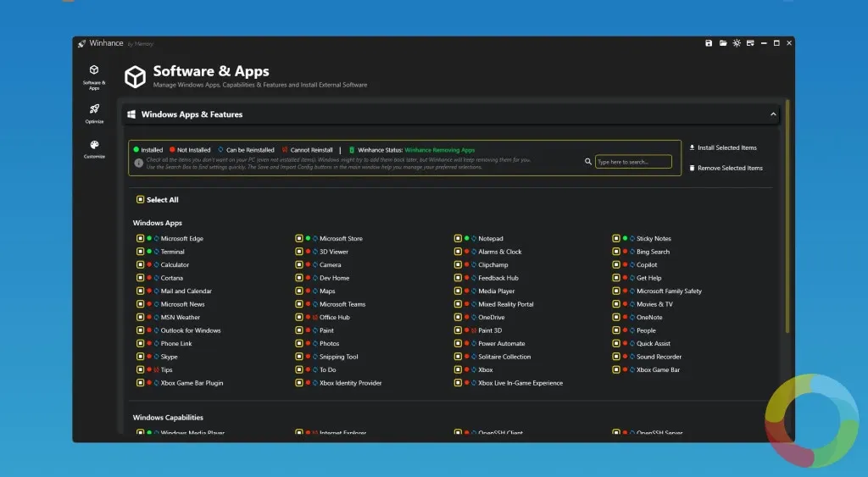Click the 'Movies & TV' app label
868x477 pixels.
click(x=654, y=304)
